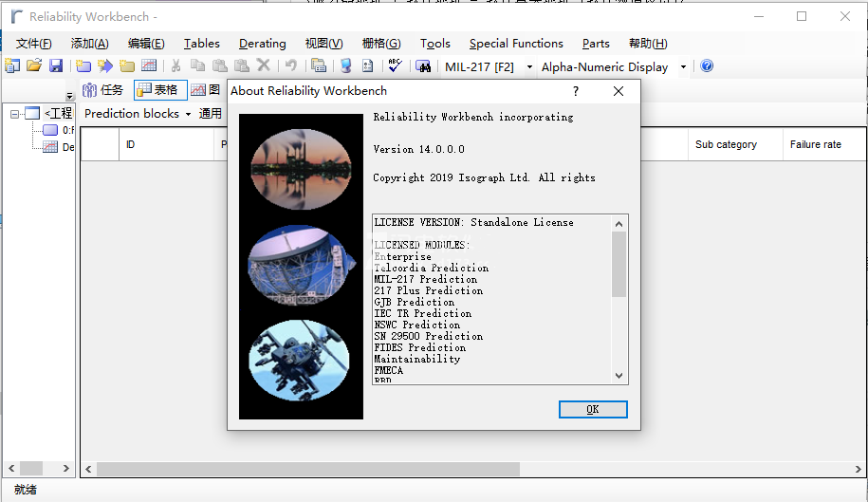This screenshot has height=502, width=868.
Task: Click the small pane options arrow above the tree
Action: (70, 96)
